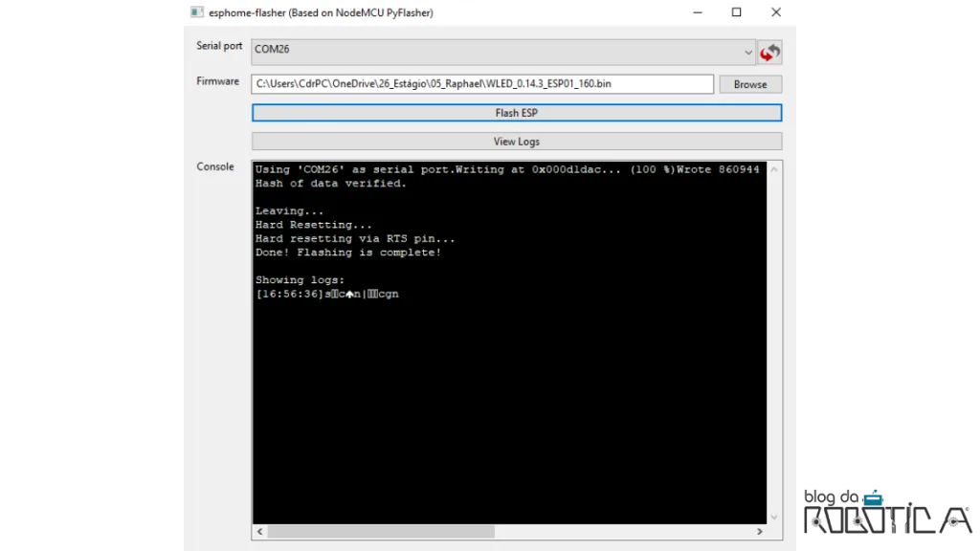
Task: Click the console up scroll arrow
Action: click(x=774, y=169)
